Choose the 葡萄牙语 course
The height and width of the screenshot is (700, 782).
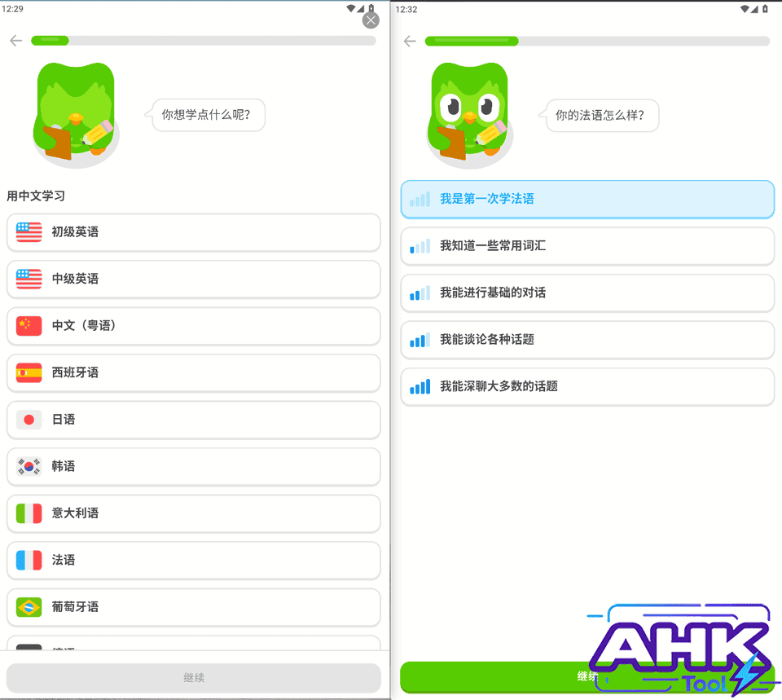tap(194, 607)
